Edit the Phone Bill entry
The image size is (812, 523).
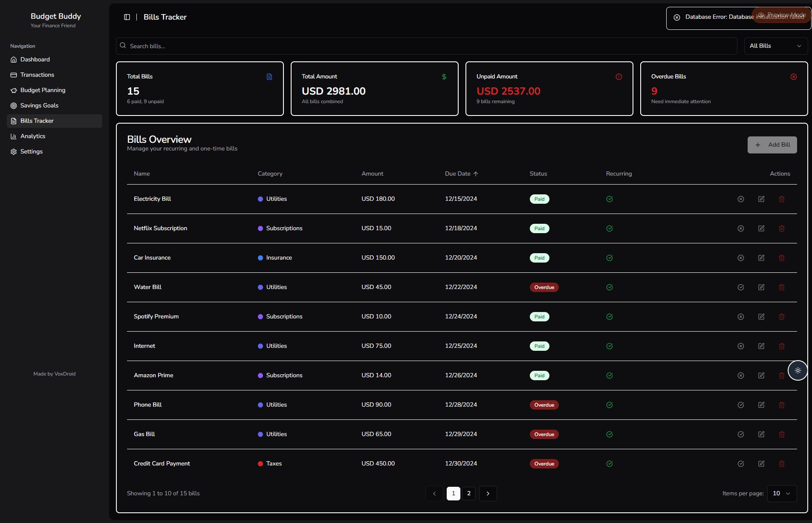click(761, 405)
